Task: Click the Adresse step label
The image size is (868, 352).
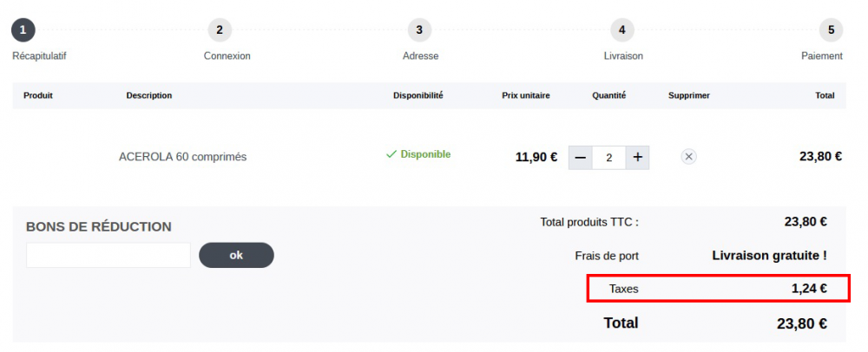Action: click(x=421, y=56)
